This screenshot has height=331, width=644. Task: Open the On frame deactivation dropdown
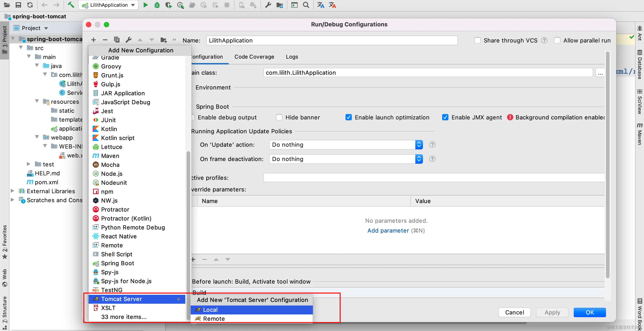346,159
